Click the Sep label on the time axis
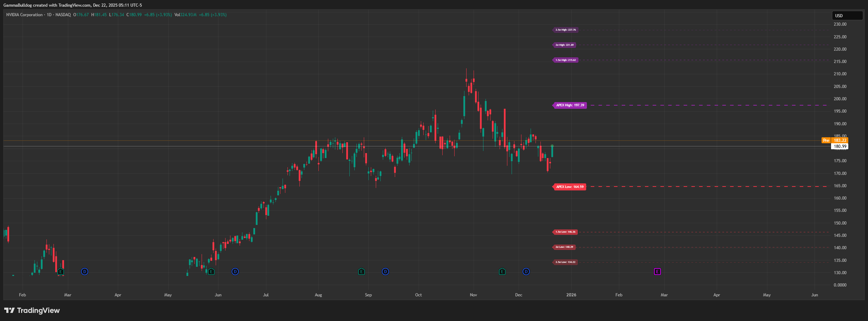 click(x=368, y=295)
